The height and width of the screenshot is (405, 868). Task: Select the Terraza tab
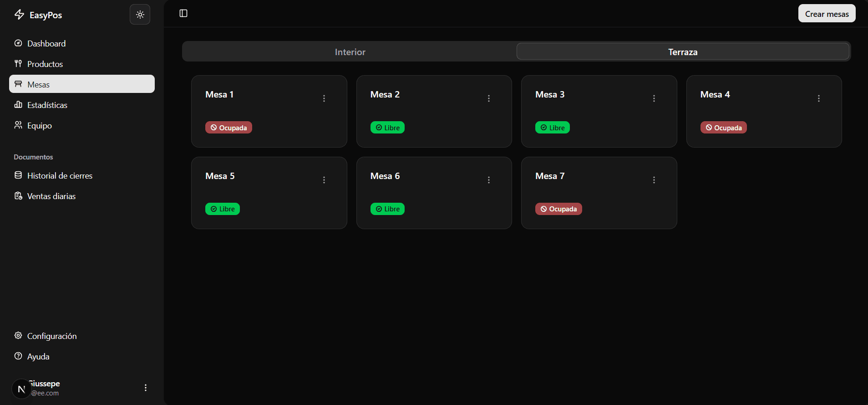(x=682, y=52)
